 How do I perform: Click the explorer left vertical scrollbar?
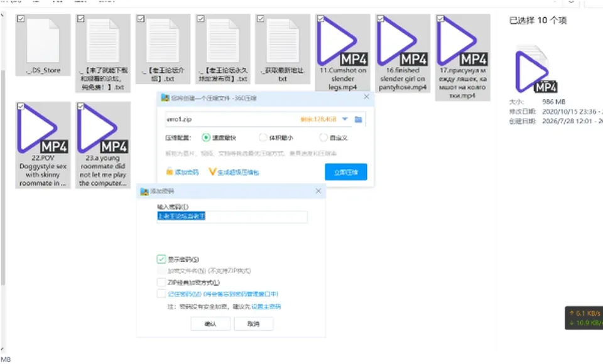[3, 177]
